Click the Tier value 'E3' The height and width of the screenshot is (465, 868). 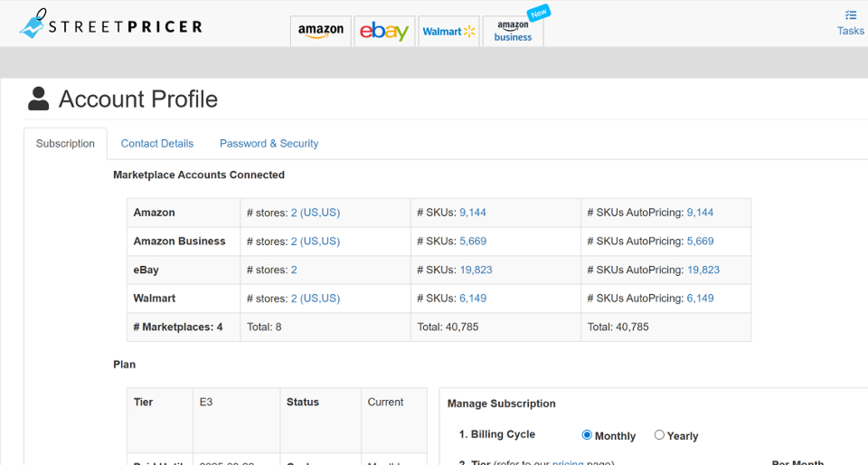point(206,403)
